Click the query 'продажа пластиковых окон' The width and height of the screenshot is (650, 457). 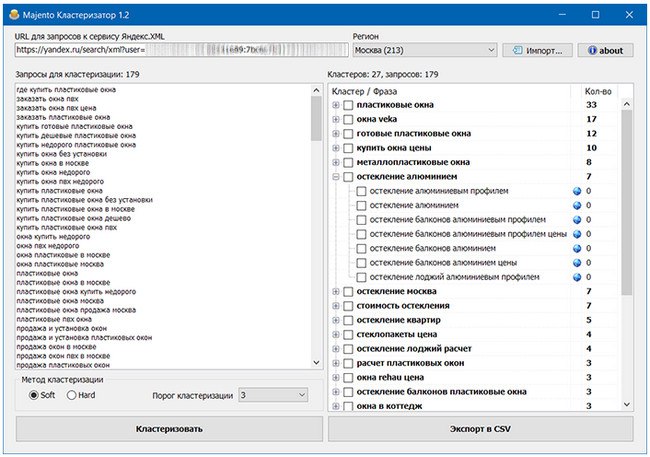(x=63, y=365)
